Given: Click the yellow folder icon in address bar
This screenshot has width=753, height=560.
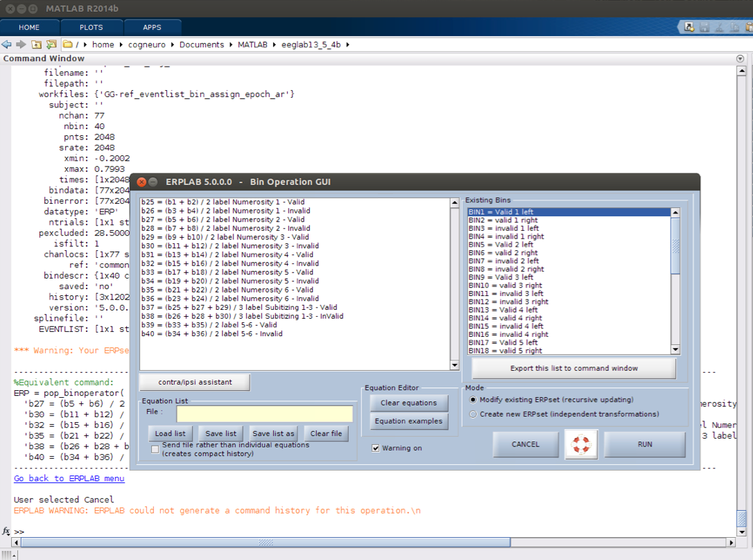Looking at the screenshot, I should pos(68,44).
